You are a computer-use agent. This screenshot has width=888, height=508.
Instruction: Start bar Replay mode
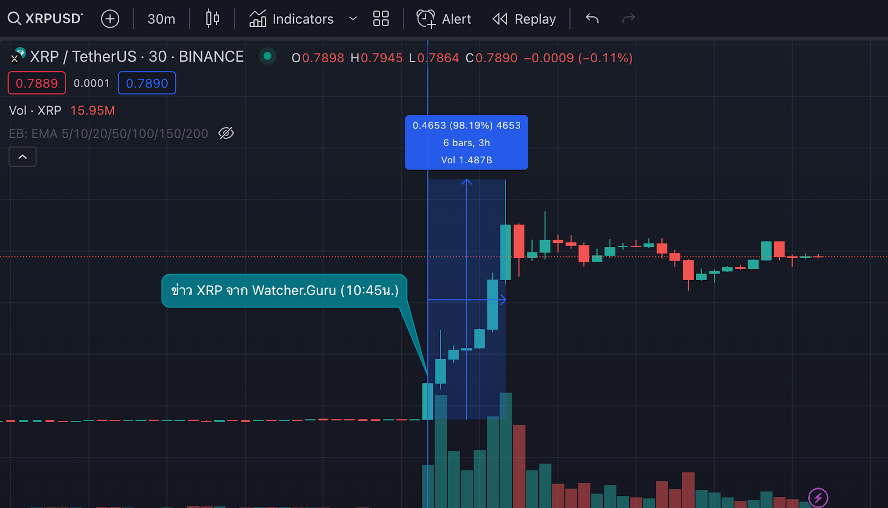[x=524, y=19]
